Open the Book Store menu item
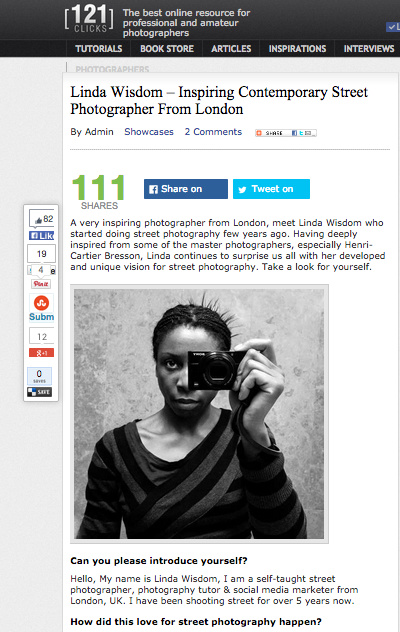Screen dimensions: 400x632 click(167, 49)
